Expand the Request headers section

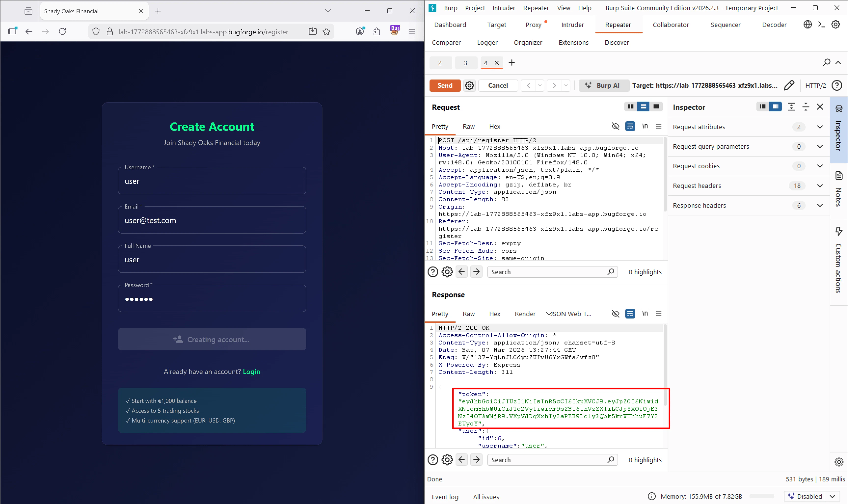coord(820,186)
